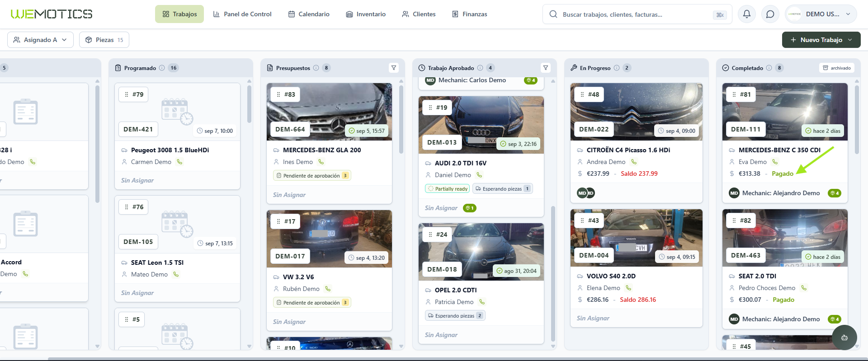
Task: Call Patricia Demo via phone icon
Action: [482, 302]
